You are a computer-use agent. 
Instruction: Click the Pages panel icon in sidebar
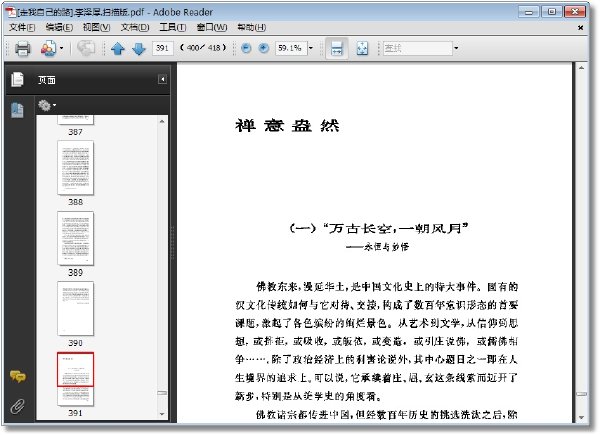pos(17,79)
